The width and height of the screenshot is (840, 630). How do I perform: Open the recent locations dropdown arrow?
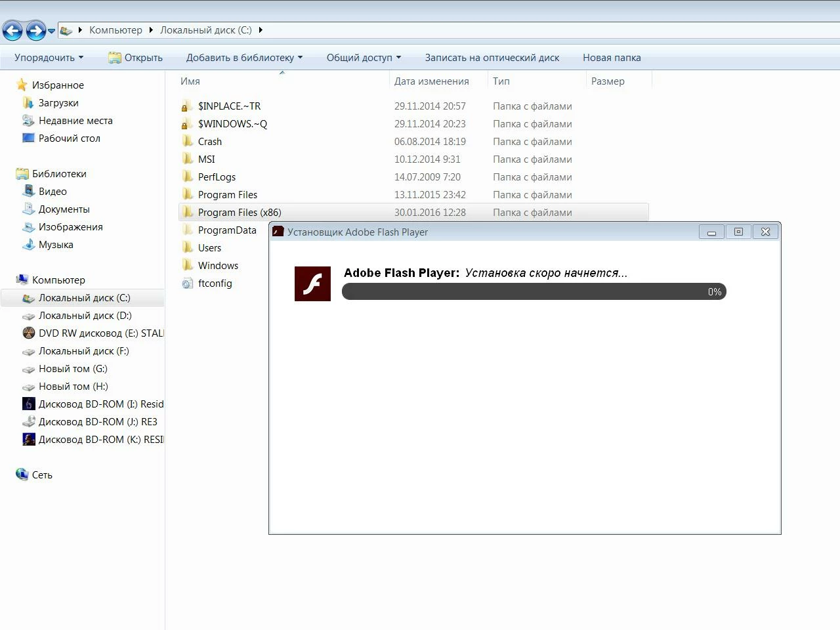[51, 31]
